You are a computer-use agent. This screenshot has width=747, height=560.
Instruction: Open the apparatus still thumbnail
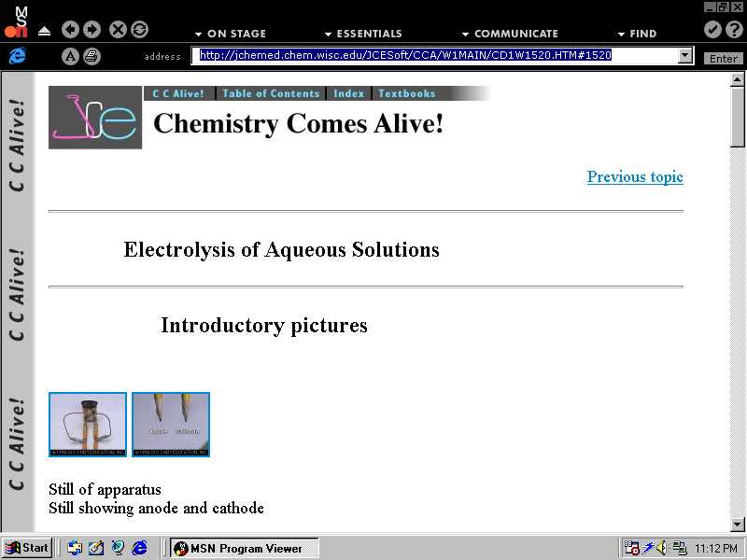[88, 425]
